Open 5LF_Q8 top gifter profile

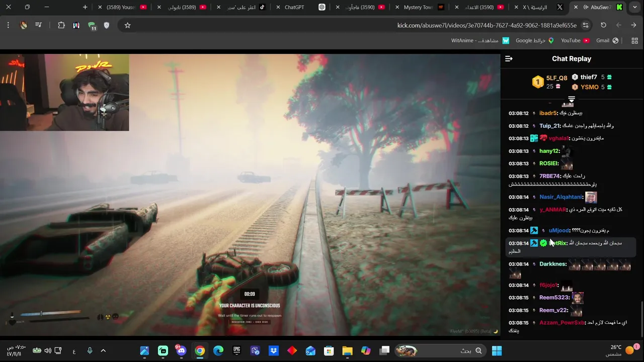coord(556,78)
